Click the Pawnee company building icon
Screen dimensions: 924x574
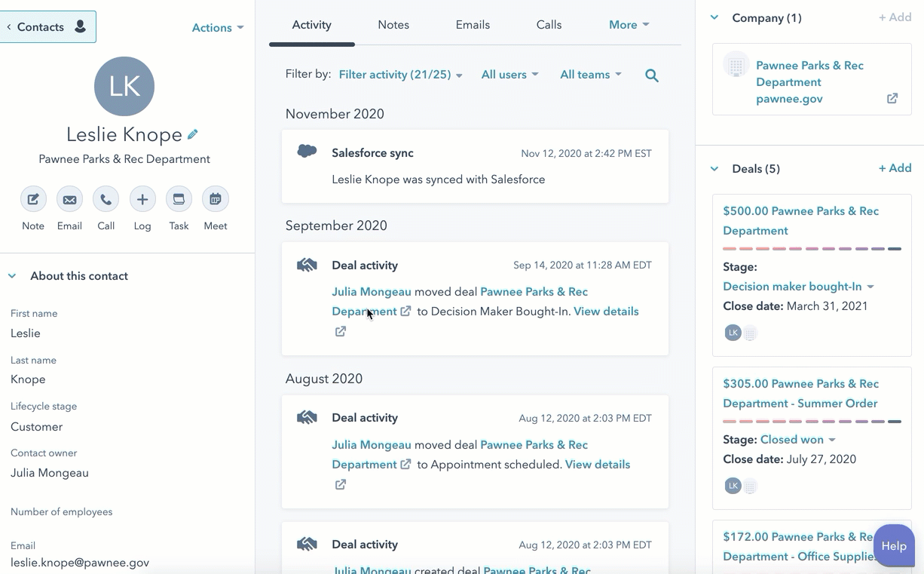click(736, 66)
